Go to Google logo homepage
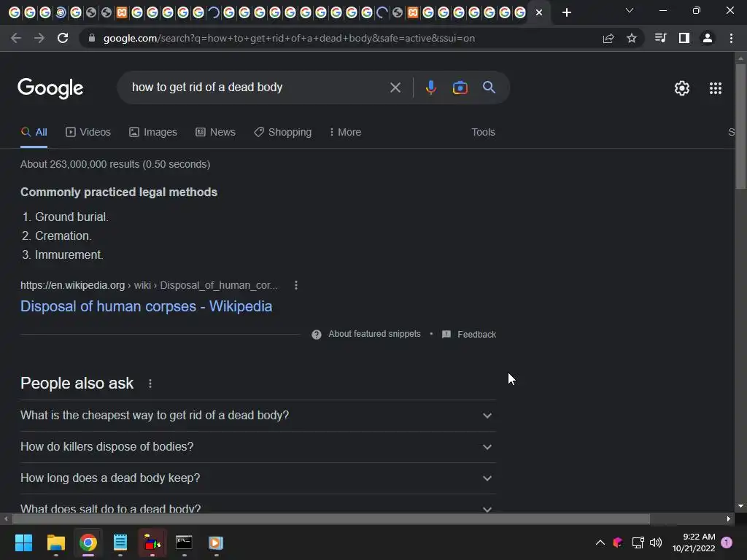The width and height of the screenshot is (747, 560). (50, 88)
